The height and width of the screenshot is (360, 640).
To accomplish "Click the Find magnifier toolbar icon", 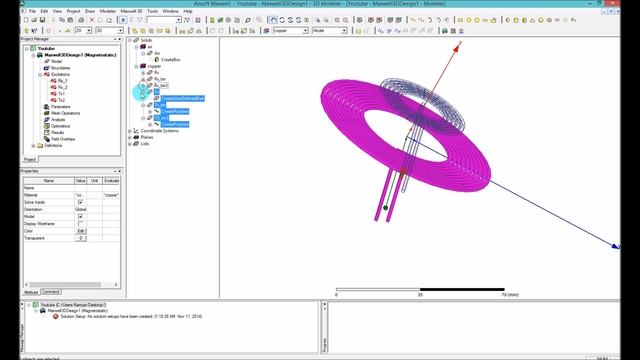I will [x=247, y=20].
